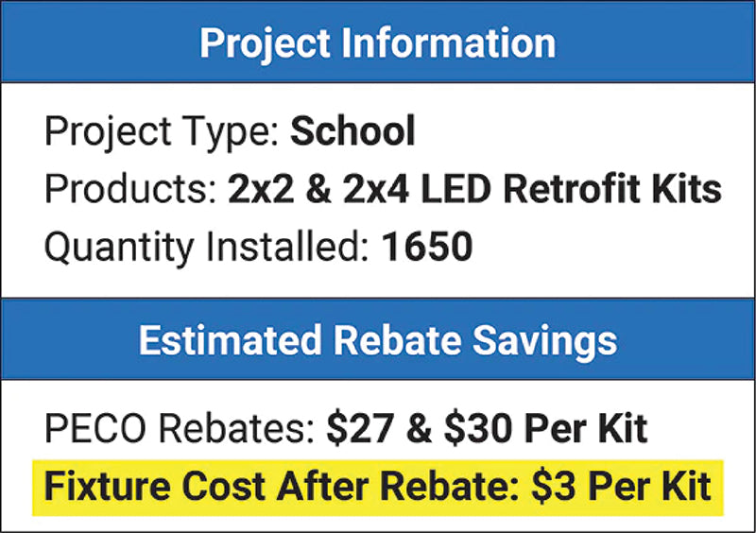Image resolution: width=756 pixels, height=533 pixels.
Task: Click the Quantity Installed label
Action: pos(207,247)
